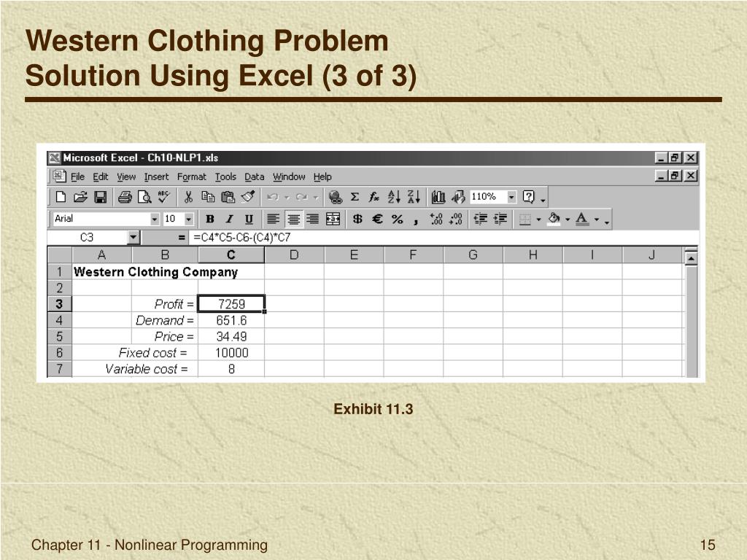This screenshot has width=747, height=560.
Task: Sort descending Z to A
Action: pos(414,197)
